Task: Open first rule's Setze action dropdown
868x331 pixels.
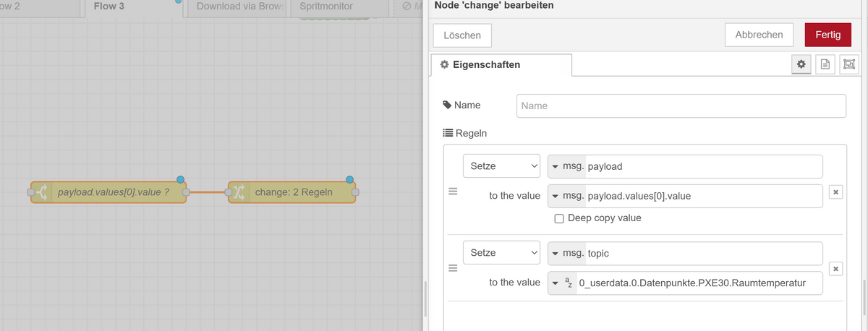Action: (x=501, y=166)
